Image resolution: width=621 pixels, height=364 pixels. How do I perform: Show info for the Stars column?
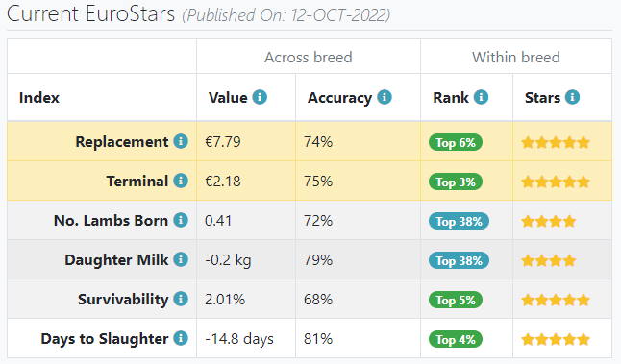coord(572,97)
